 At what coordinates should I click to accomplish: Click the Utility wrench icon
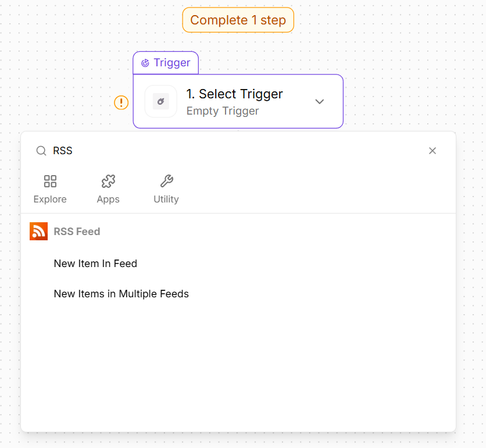click(x=166, y=182)
